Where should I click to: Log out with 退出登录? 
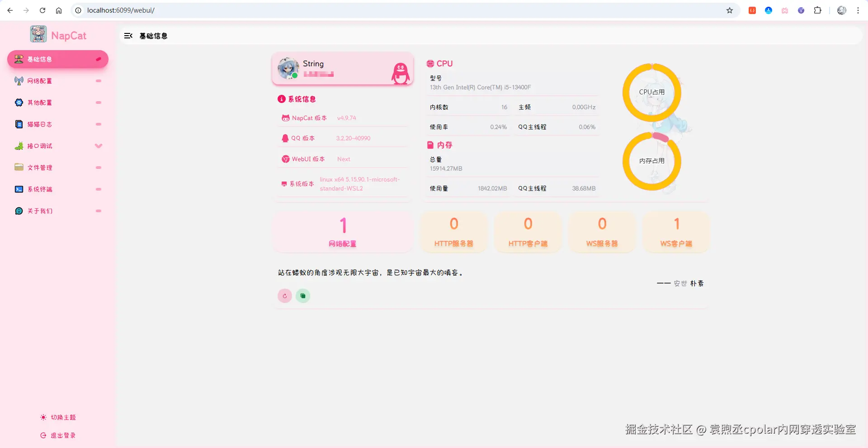click(58, 435)
